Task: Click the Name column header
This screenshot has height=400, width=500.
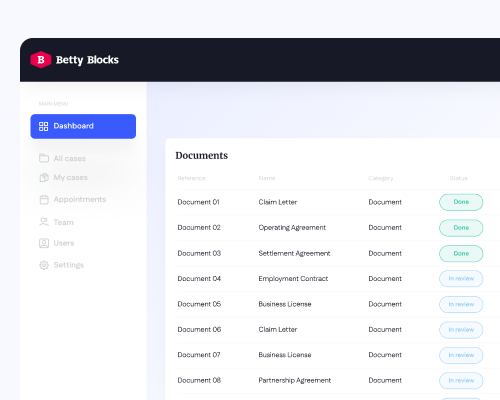Action: point(267,178)
